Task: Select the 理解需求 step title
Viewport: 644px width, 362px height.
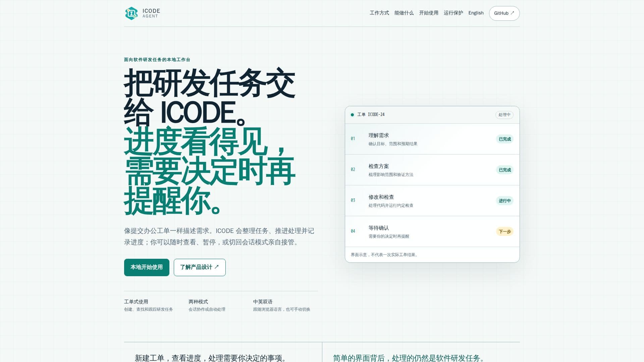Action: coord(379,135)
